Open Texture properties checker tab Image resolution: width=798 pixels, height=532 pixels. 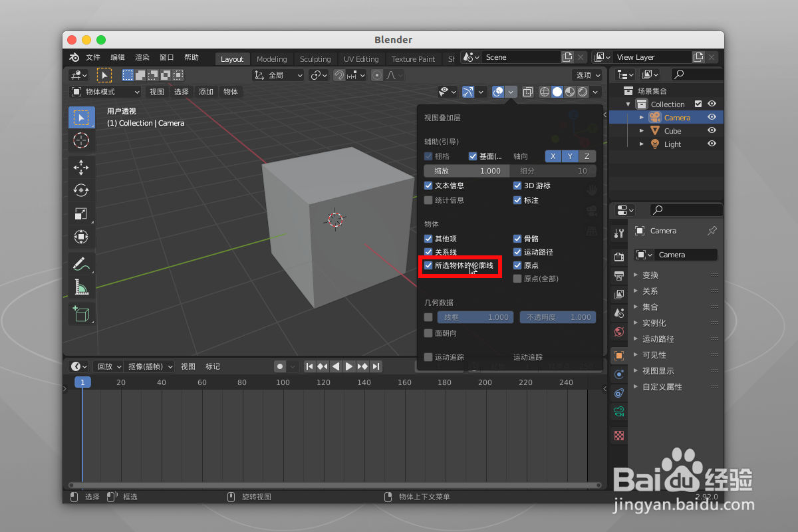[619, 436]
